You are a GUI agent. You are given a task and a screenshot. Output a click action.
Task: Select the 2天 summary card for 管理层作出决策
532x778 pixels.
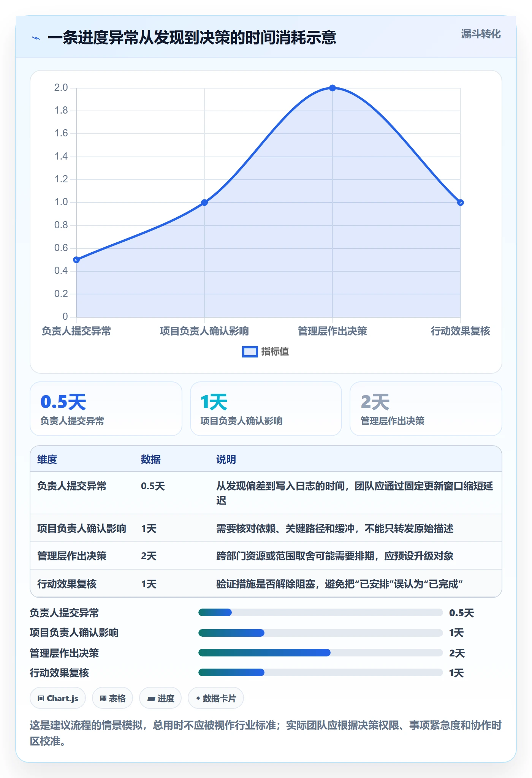426,409
